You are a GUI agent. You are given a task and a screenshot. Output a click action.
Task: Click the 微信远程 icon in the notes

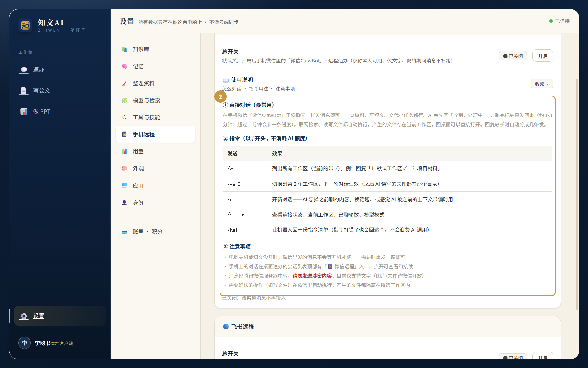330,267
